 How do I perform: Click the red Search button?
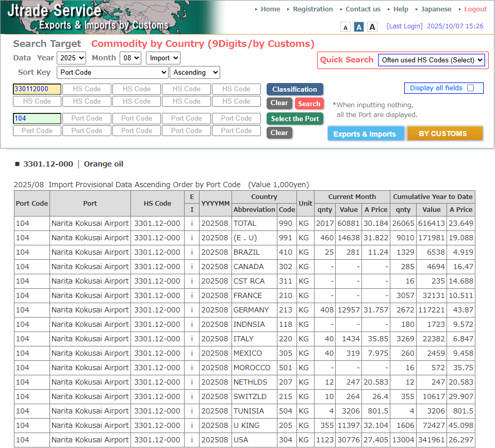click(x=309, y=104)
